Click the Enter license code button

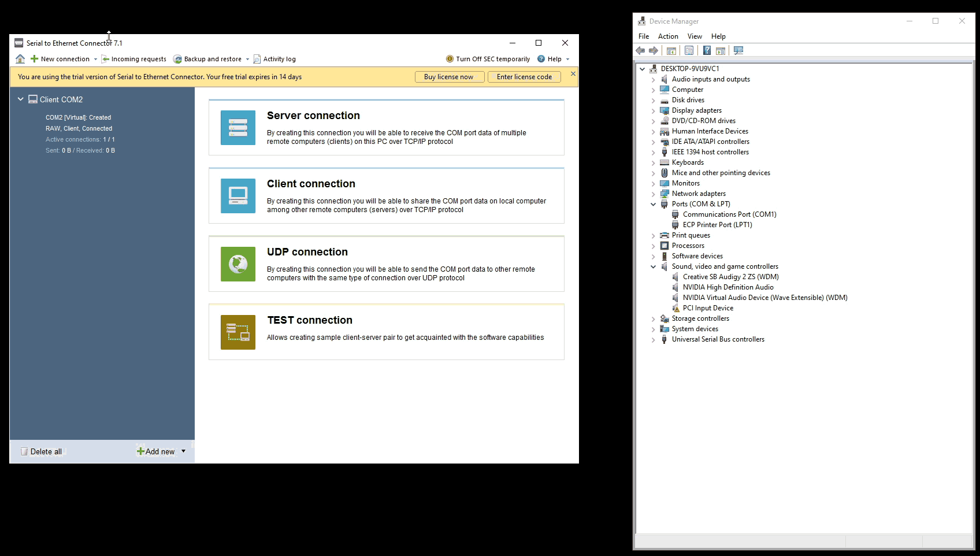[524, 77]
